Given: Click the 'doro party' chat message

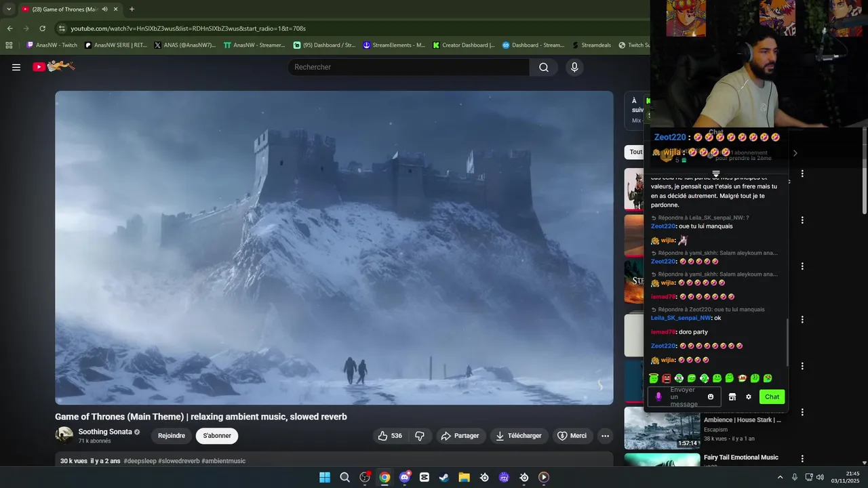Looking at the screenshot, I should pos(692,332).
